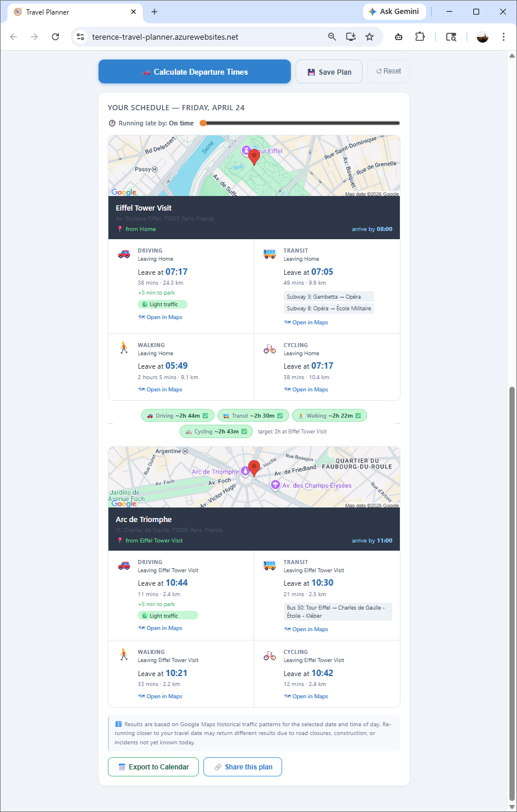Open the browser profile avatar
This screenshot has width=517, height=812.
pyautogui.click(x=482, y=37)
